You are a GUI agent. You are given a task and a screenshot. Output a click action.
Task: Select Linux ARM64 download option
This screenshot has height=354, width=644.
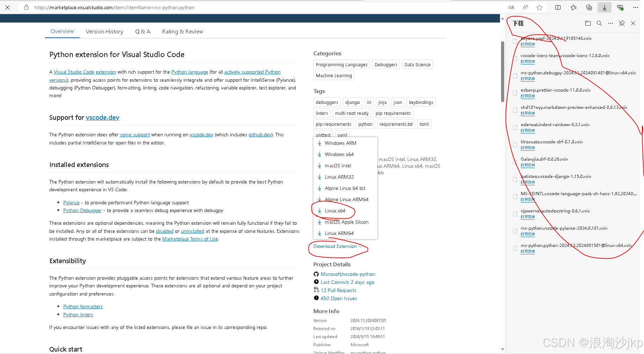tap(339, 233)
